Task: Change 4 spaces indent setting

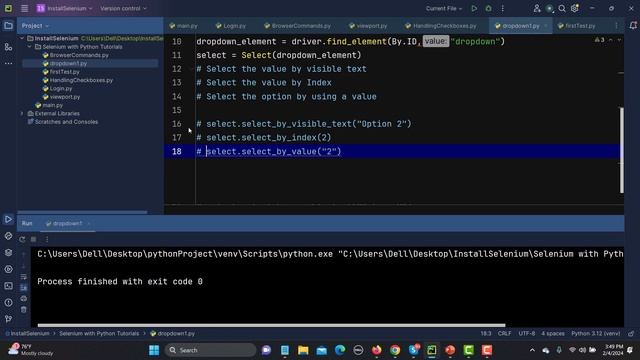Action: (x=553, y=333)
